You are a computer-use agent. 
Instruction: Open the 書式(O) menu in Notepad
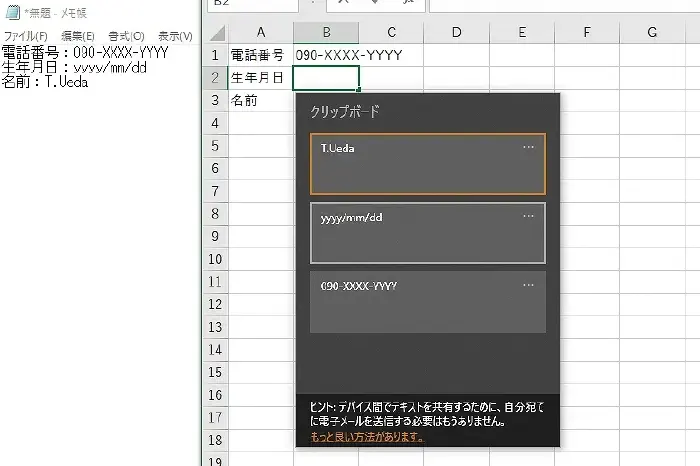[126, 37]
